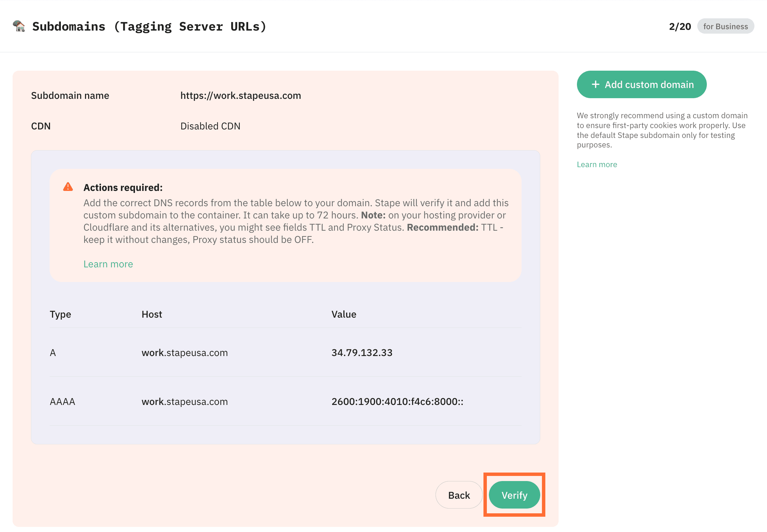Click the Value column header
This screenshot has width=767, height=532.
[x=344, y=314]
